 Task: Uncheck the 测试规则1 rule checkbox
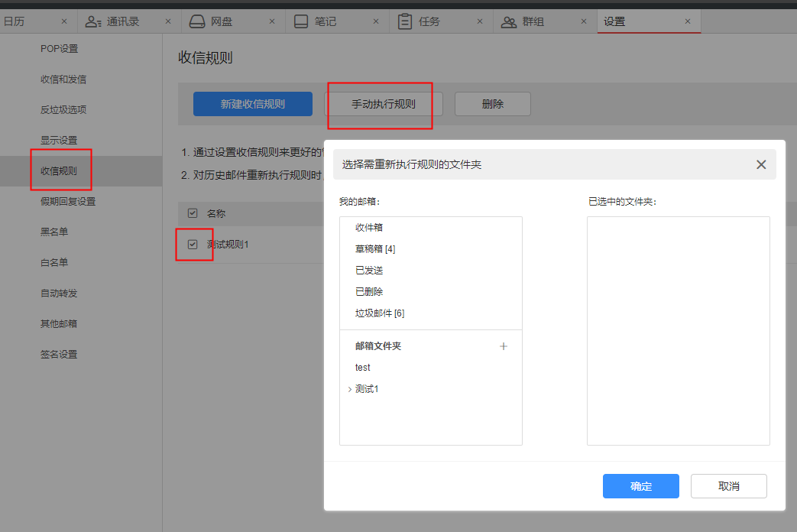pyautogui.click(x=193, y=245)
